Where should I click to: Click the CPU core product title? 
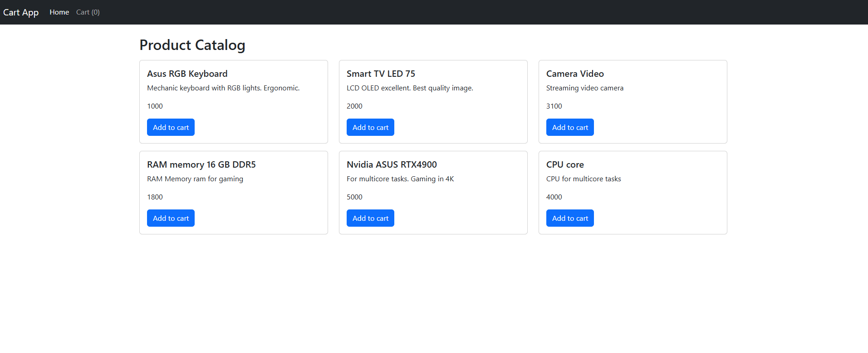click(x=565, y=164)
